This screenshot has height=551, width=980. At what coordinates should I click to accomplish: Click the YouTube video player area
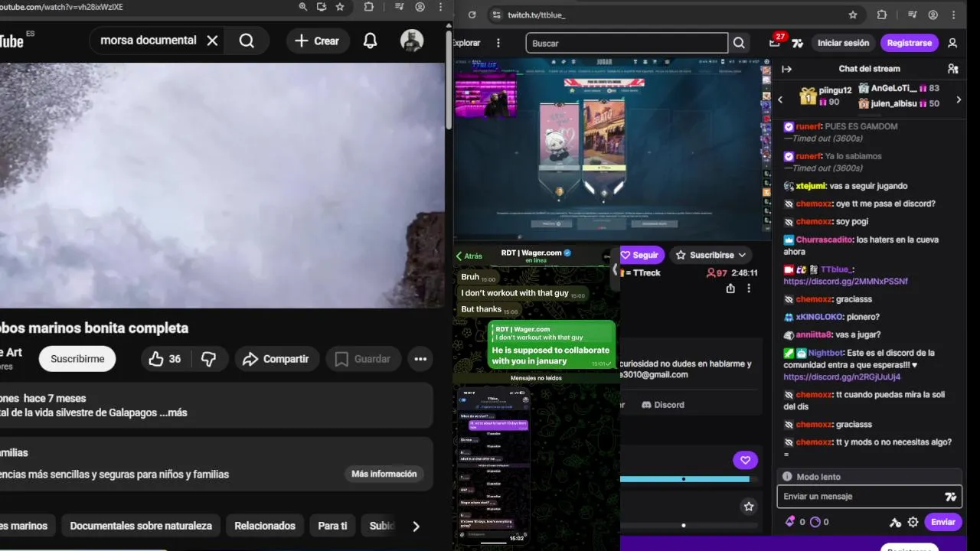222,185
